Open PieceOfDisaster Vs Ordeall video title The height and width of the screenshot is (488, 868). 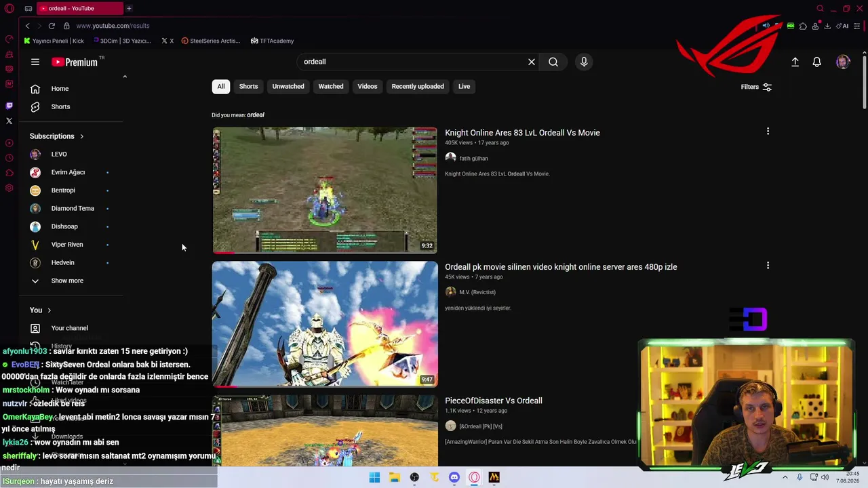pyautogui.click(x=494, y=401)
